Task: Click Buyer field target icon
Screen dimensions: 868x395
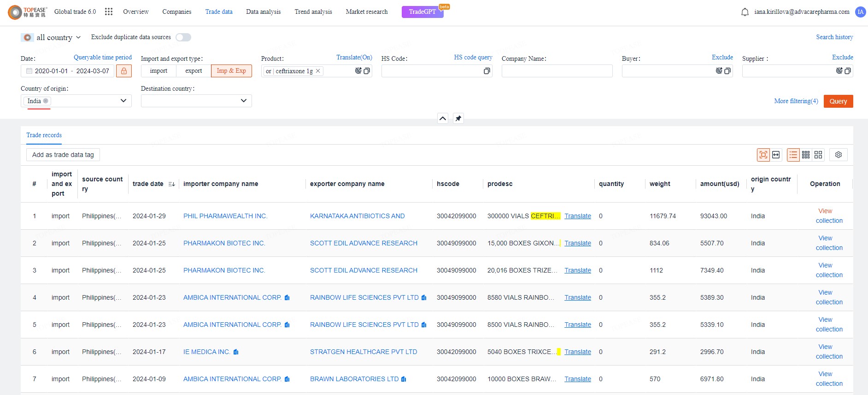Action: (719, 71)
